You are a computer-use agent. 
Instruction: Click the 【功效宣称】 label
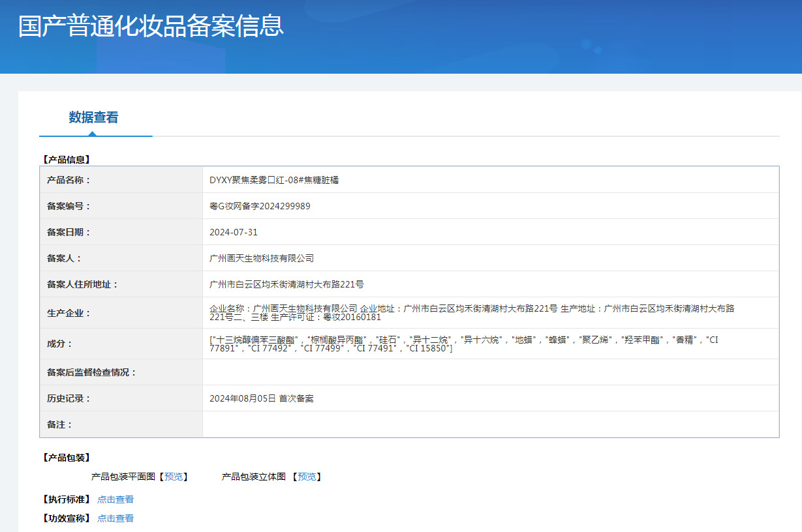[66, 518]
